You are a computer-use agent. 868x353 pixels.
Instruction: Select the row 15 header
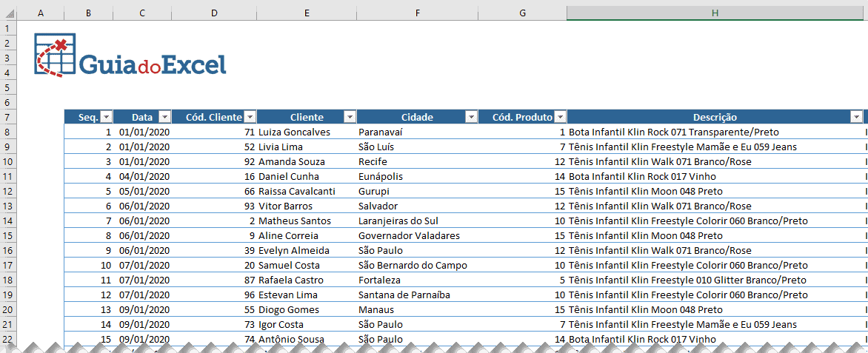[x=8, y=235]
